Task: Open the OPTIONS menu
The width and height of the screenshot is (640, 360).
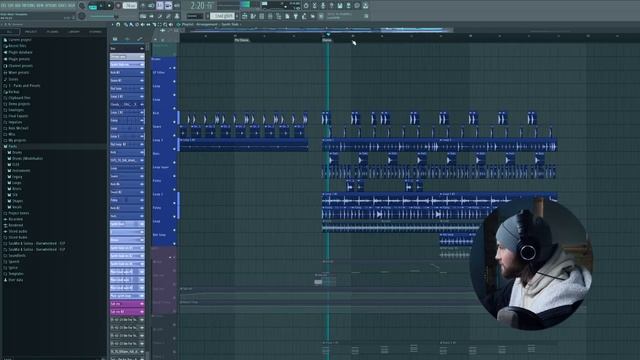Action: 51,5
